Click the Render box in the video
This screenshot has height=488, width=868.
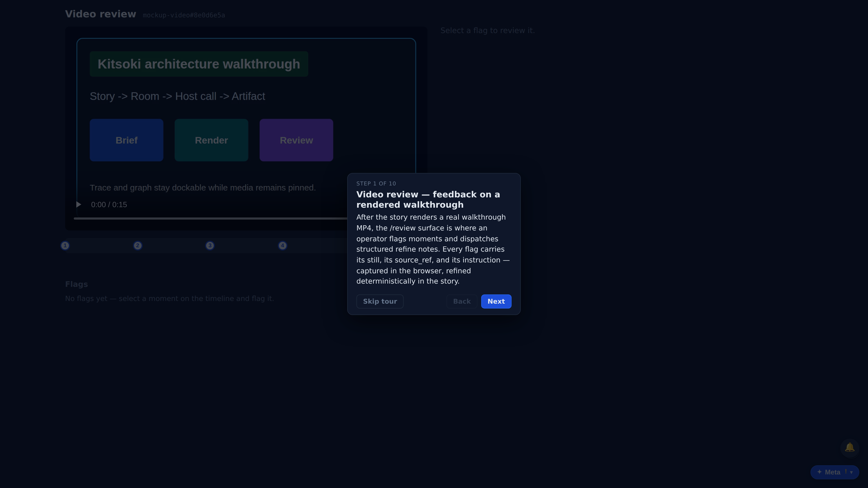pos(211,140)
